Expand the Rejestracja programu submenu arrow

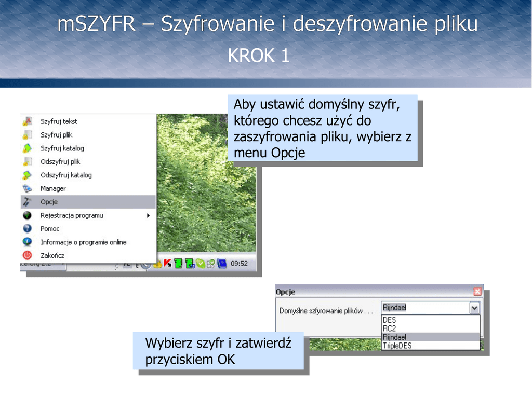click(x=148, y=215)
